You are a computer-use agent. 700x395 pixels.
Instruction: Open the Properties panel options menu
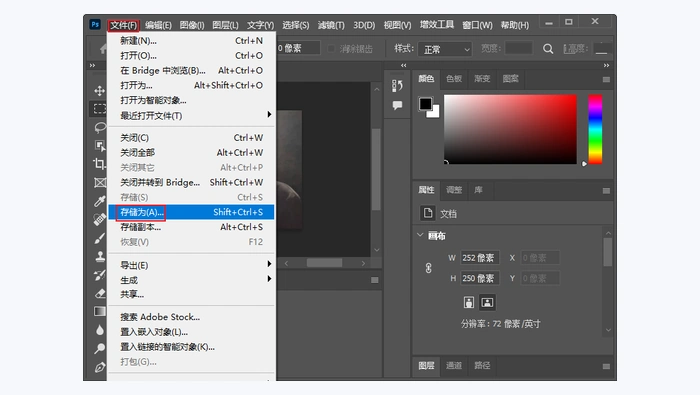[x=606, y=191]
